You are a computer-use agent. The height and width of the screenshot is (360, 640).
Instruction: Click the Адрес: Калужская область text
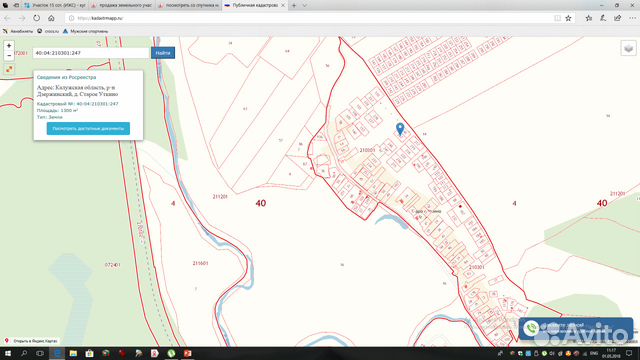tap(78, 91)
